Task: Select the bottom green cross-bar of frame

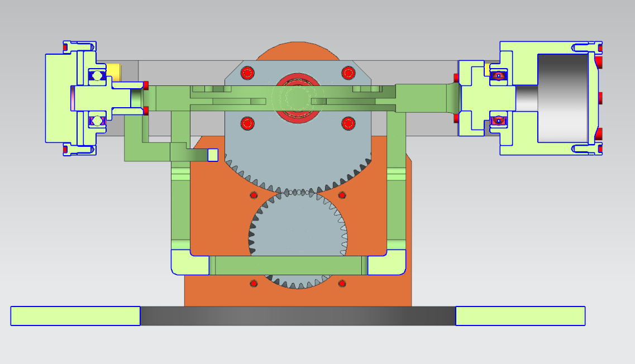Action: (x=288, y=266)
